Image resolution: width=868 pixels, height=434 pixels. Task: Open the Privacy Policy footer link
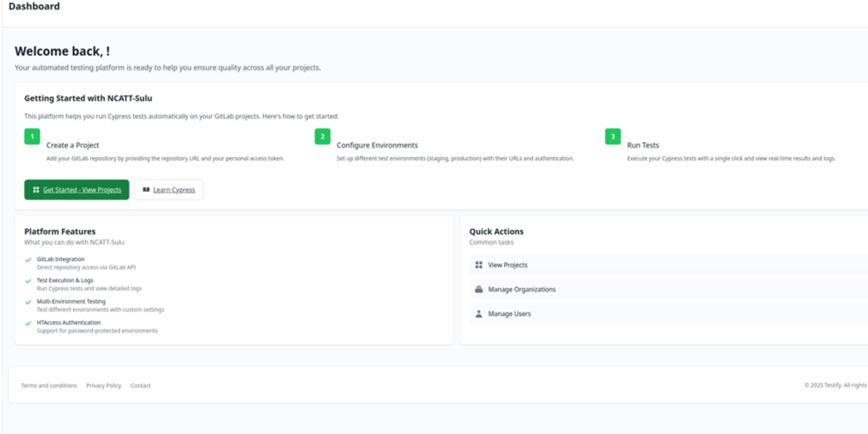pos(103,385)
